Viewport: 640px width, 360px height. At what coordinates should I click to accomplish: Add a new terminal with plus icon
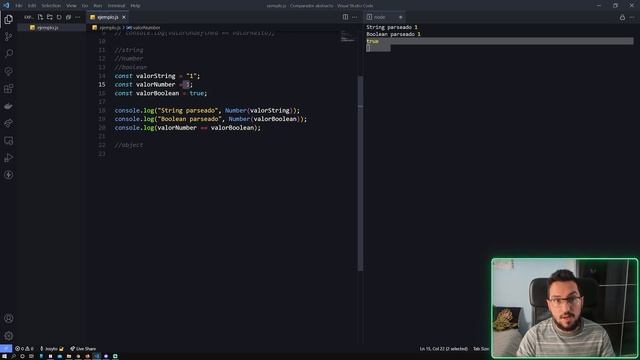tap(400, 17)
